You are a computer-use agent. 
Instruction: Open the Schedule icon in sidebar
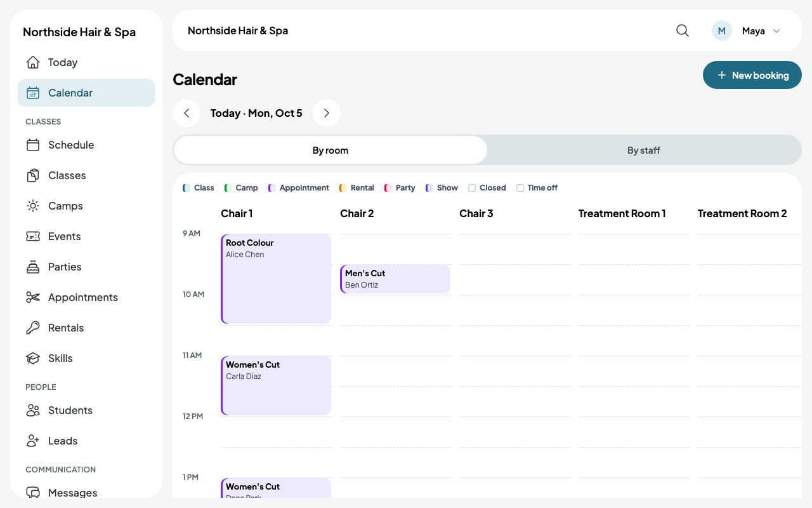(x=33, y=145)
